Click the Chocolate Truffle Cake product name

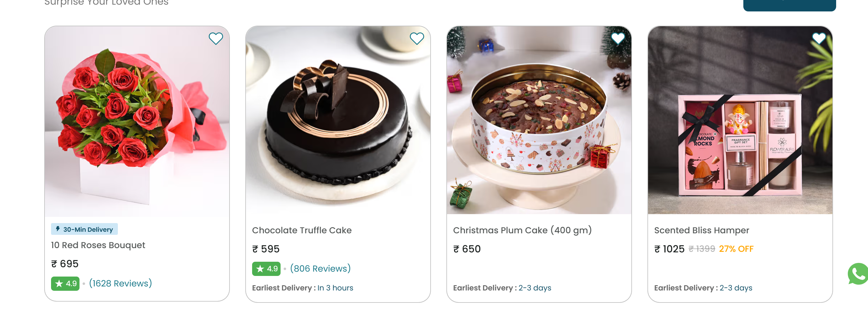point(302,230)
